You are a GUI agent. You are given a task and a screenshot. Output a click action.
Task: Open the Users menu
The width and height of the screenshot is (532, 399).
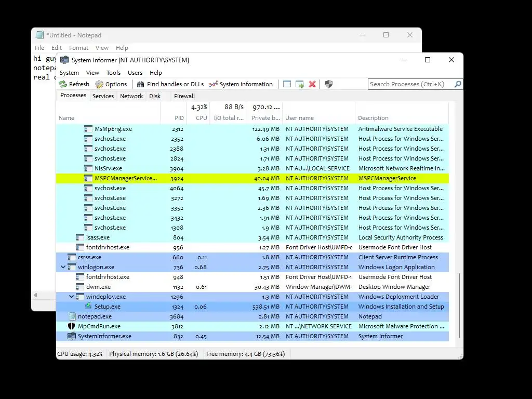[x=135, y=73]
